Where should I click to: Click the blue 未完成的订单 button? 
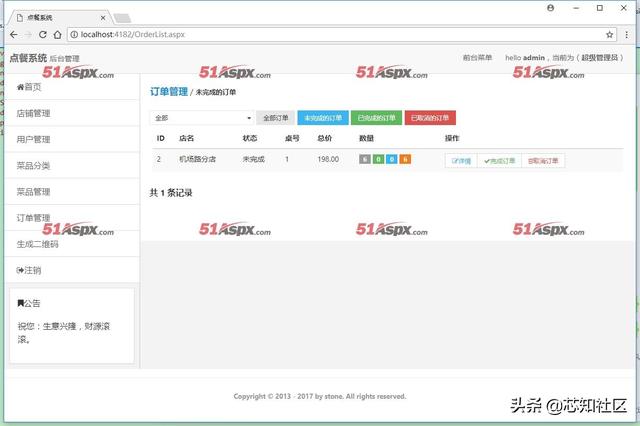(323, 118)
